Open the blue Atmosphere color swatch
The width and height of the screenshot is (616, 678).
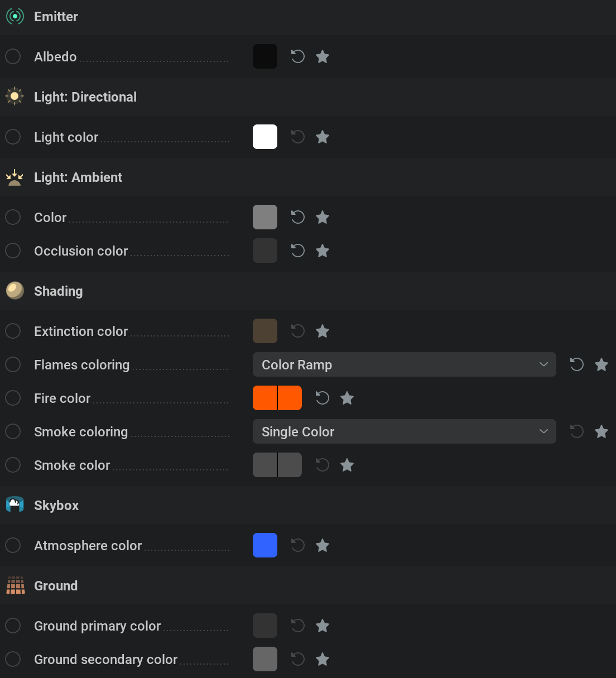(x=265, y=545)
